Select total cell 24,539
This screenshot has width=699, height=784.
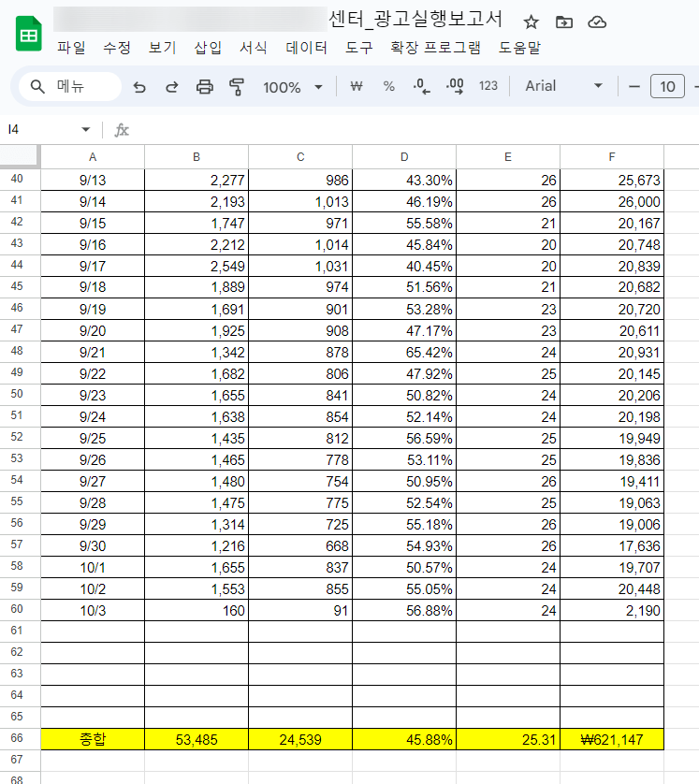point(300,739)
